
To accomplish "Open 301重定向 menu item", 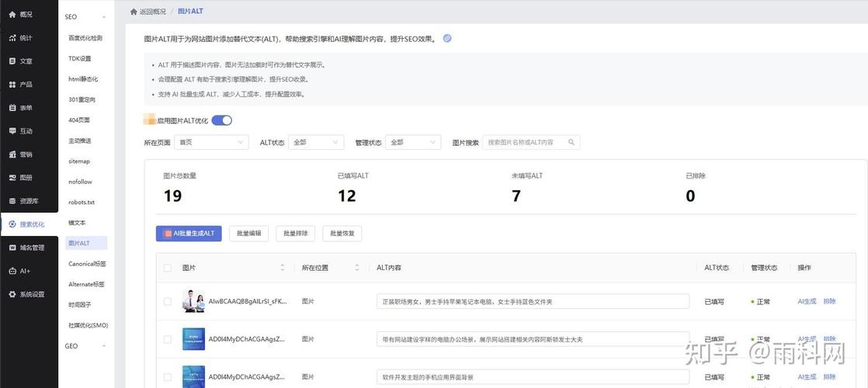I will pos(82,99).
